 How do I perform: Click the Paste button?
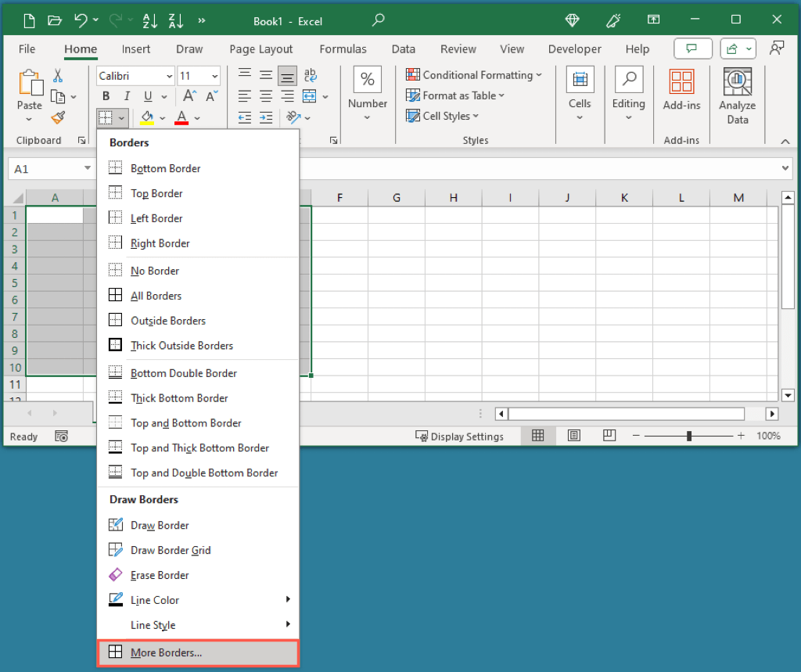(x=30, y=90)
